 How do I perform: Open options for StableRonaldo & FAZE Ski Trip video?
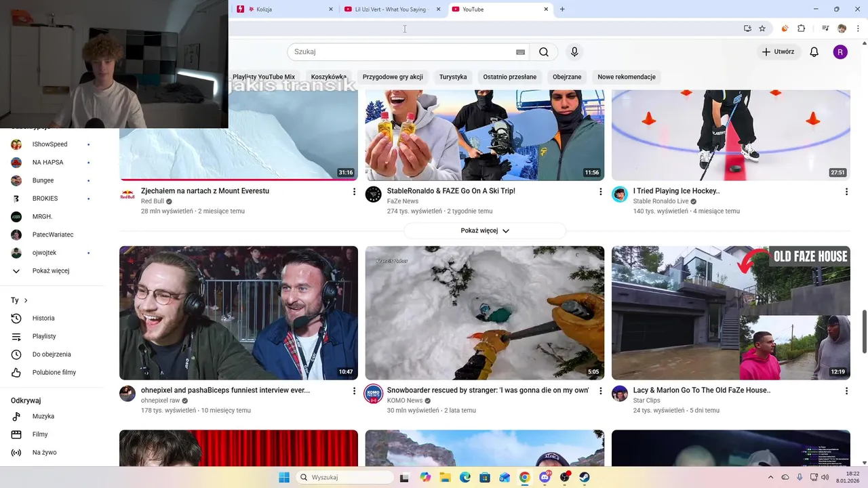(x=600, y=192)
